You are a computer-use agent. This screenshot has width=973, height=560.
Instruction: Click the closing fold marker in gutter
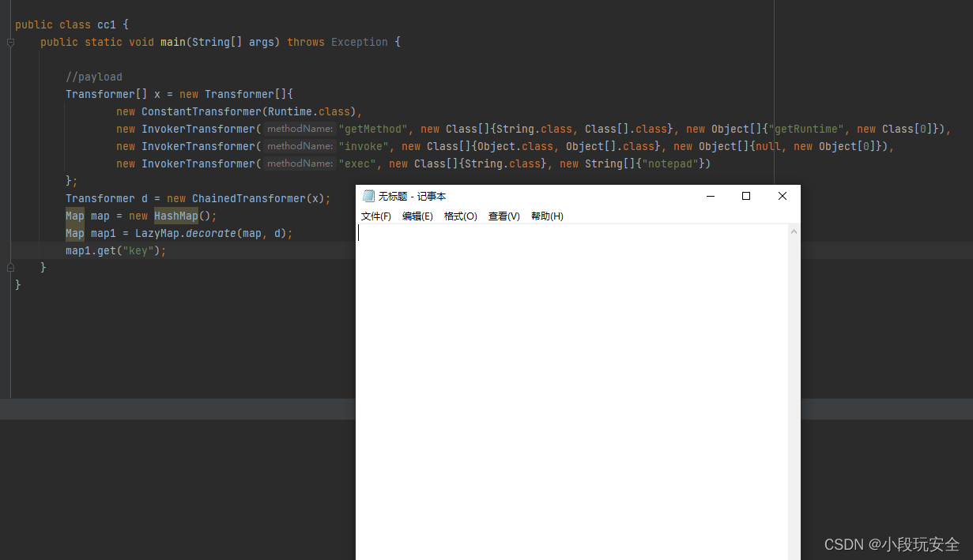[x=10, y=268]
